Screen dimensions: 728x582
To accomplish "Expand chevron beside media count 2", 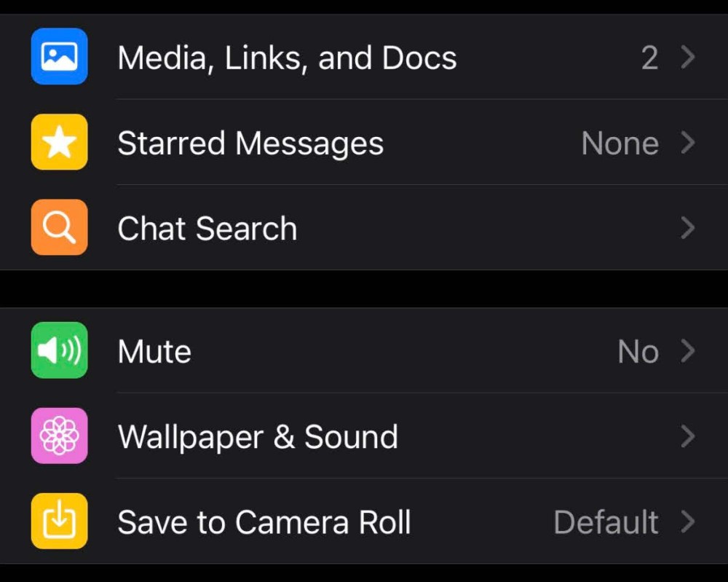I will pyautogui.click(x=688, y=57).
